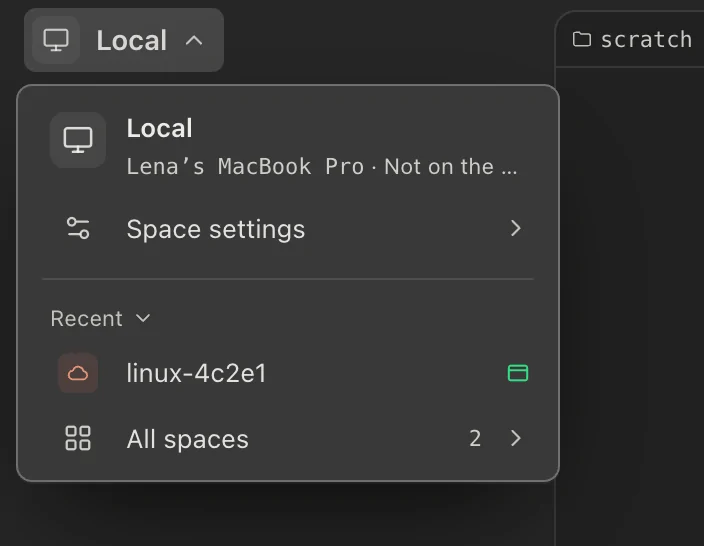Click the folder icon next to scratch
Image resolution: width=704 pixels, height=546 pixels.
[x=582, y=39]
